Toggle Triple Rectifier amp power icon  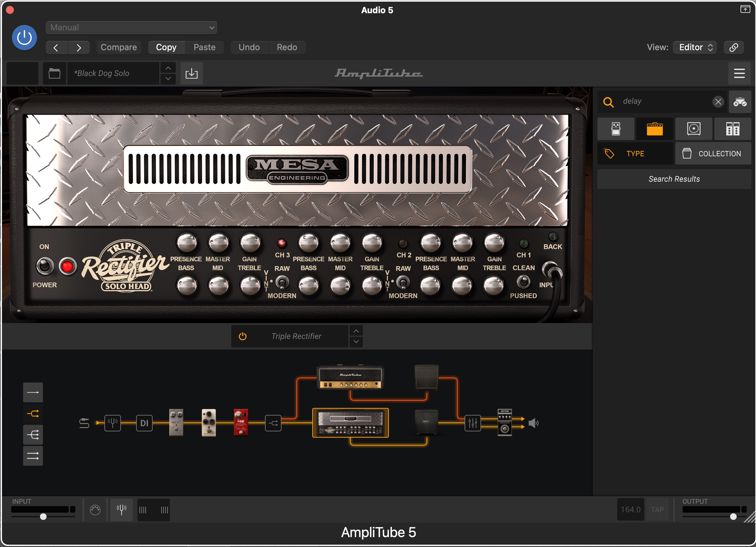click(x=243, y=337)
